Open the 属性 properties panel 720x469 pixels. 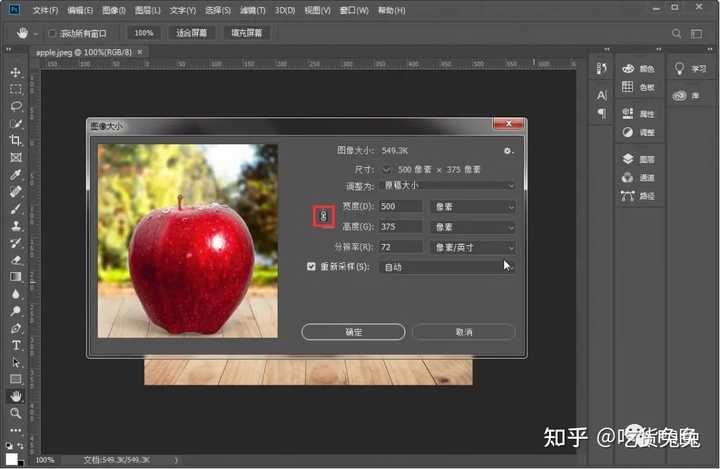tap(638, 113)
